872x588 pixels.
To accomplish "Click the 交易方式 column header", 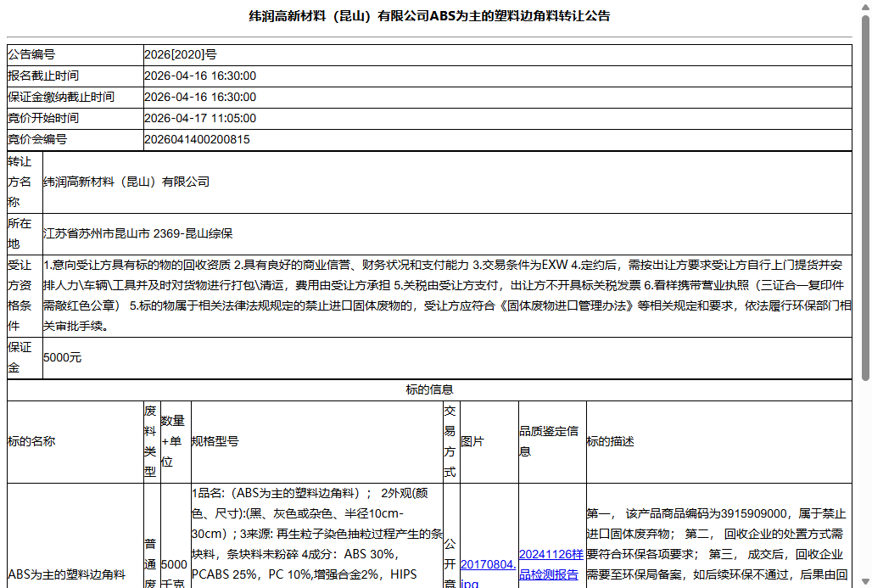I will point(451,442).
